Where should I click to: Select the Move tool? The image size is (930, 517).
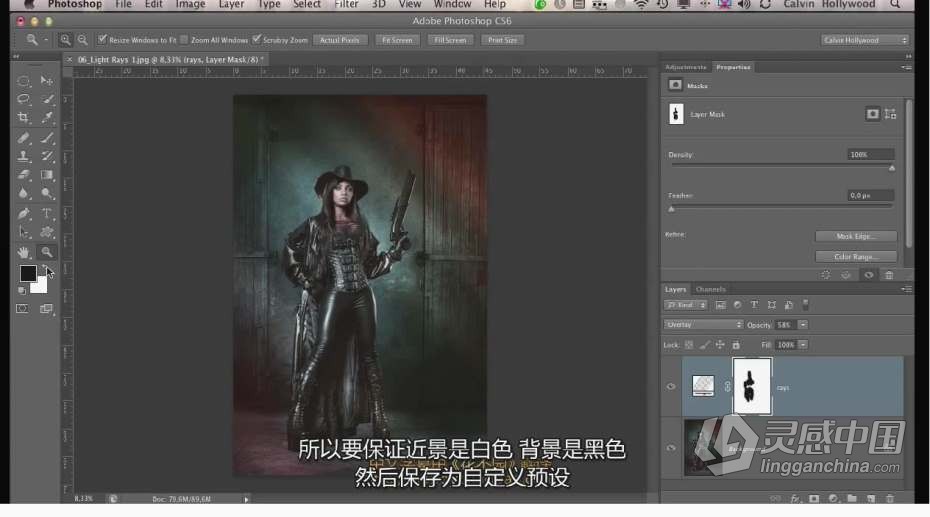46,81
